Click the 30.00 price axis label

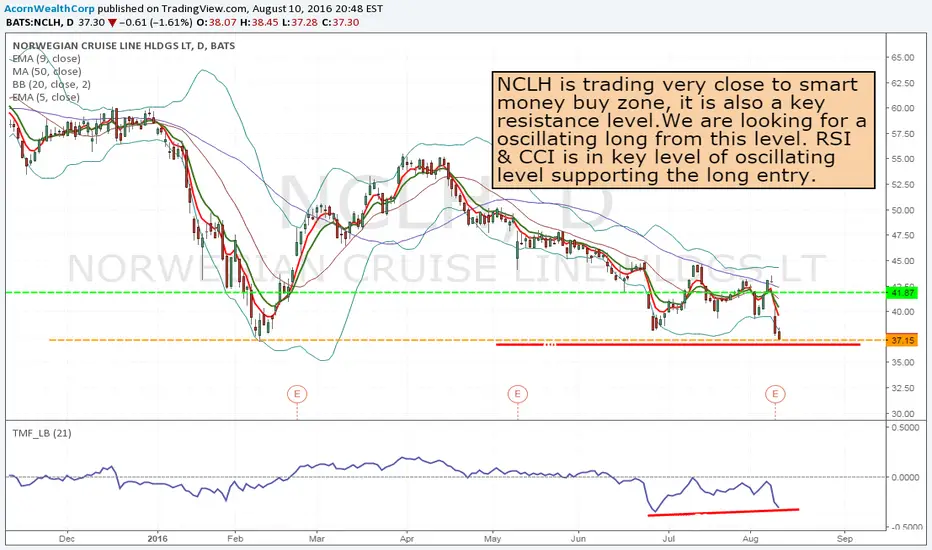902,414
